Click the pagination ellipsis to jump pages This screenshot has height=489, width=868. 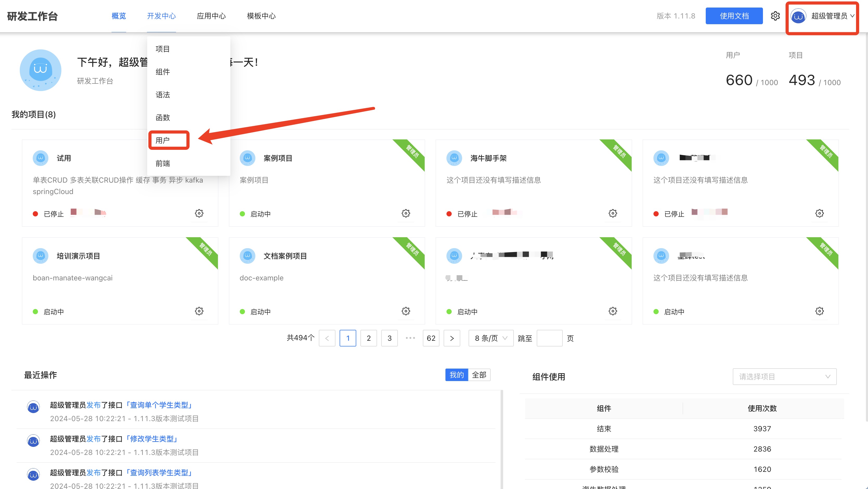(x=410, y=338)
